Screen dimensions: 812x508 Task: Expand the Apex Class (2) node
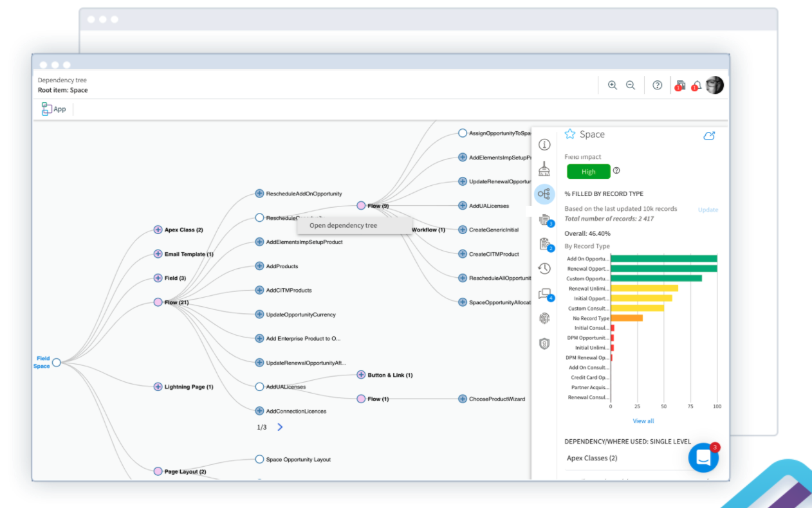pyautogui.click(x=158, y=230)
